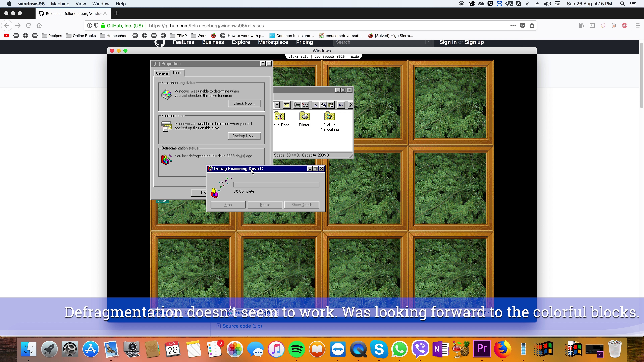644x362 pixels.
Task: Click the volume icon in menu bar
Action: tap(547, 4)
